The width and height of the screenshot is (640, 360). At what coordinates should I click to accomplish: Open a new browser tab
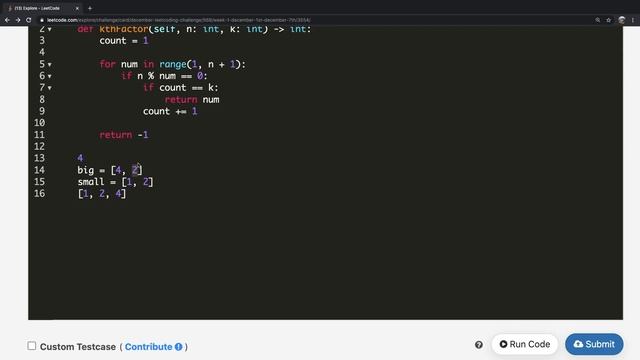click(x=90, y=8)
